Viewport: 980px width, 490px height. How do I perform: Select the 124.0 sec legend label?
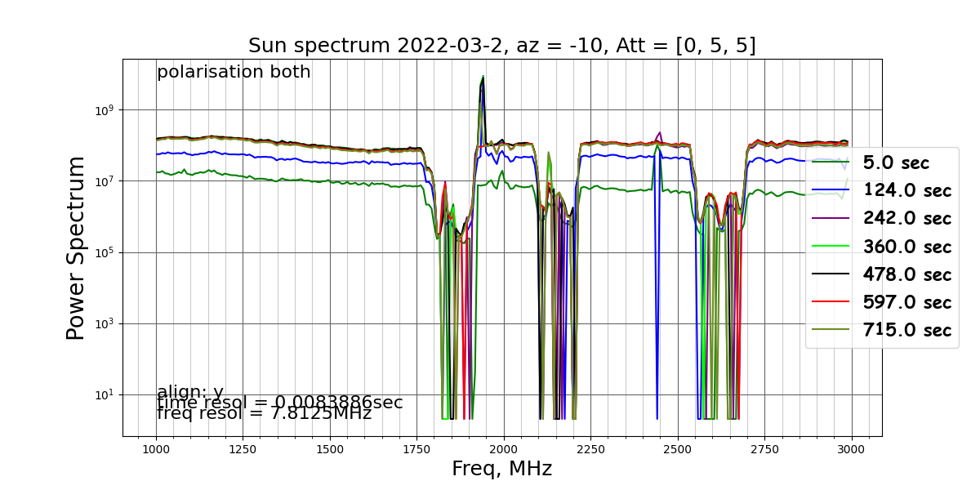click(907, 191)
